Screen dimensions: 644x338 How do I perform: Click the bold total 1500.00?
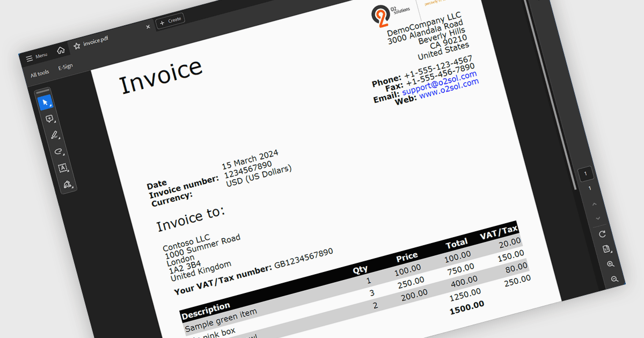(467, 307)
